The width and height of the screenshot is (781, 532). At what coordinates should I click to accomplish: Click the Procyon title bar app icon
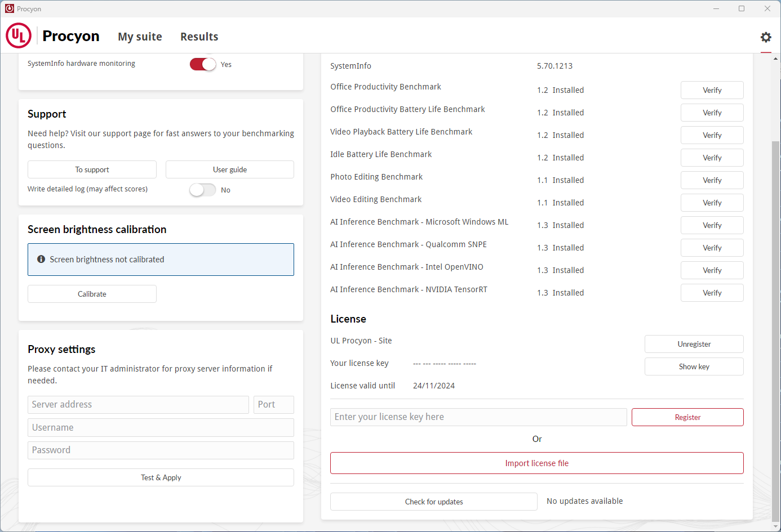point(10,8)
